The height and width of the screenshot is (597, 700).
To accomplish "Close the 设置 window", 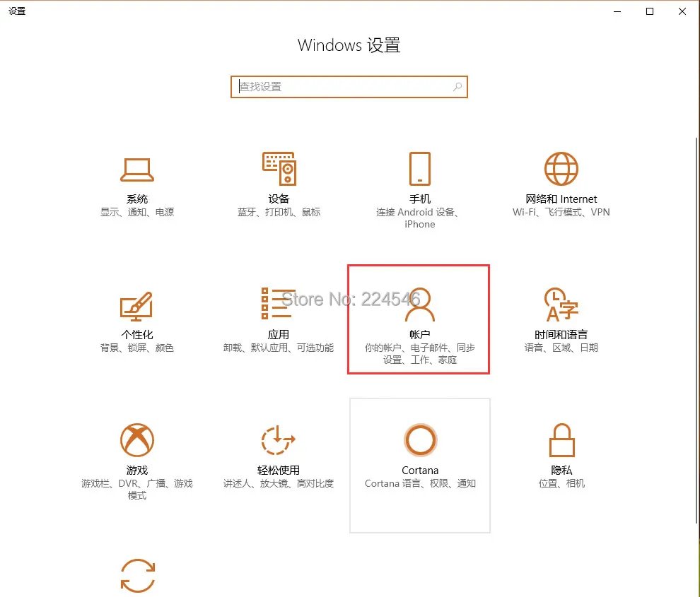I will 682,11.
